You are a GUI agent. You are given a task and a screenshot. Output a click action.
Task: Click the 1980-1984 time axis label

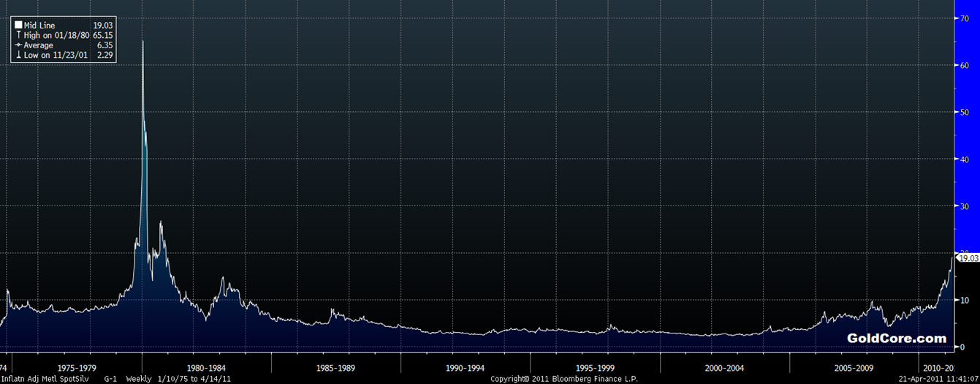(x=206, y=368)
